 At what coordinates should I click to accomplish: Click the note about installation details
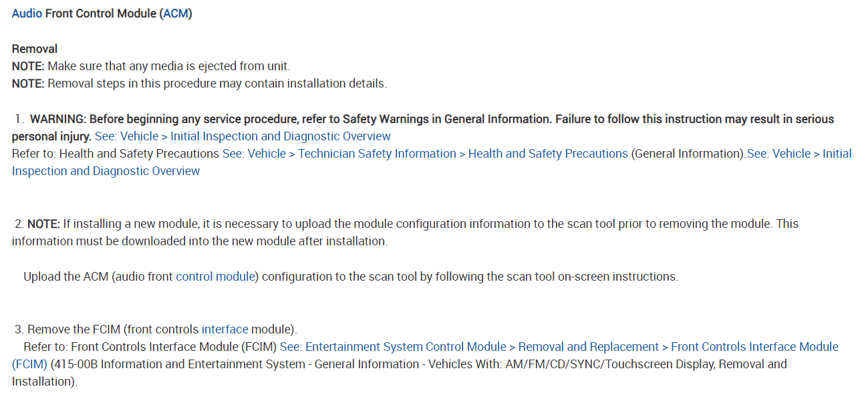(x=199, y=84)
